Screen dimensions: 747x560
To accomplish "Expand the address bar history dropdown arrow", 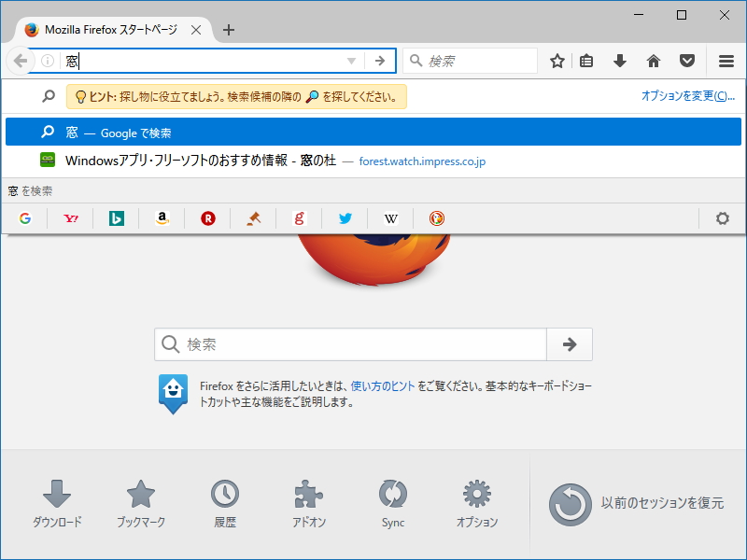I will (x=351, y=60).
